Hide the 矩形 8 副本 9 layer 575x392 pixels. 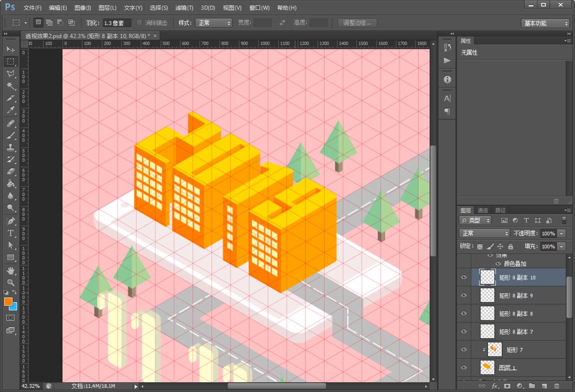click(x=464, y=296)
